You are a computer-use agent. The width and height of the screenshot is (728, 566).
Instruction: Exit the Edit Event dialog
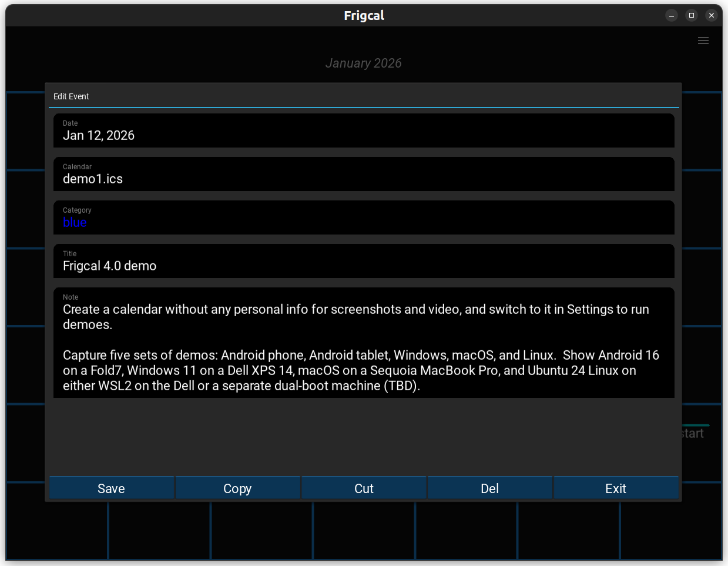pyautogui.click(x=616, y=488)
